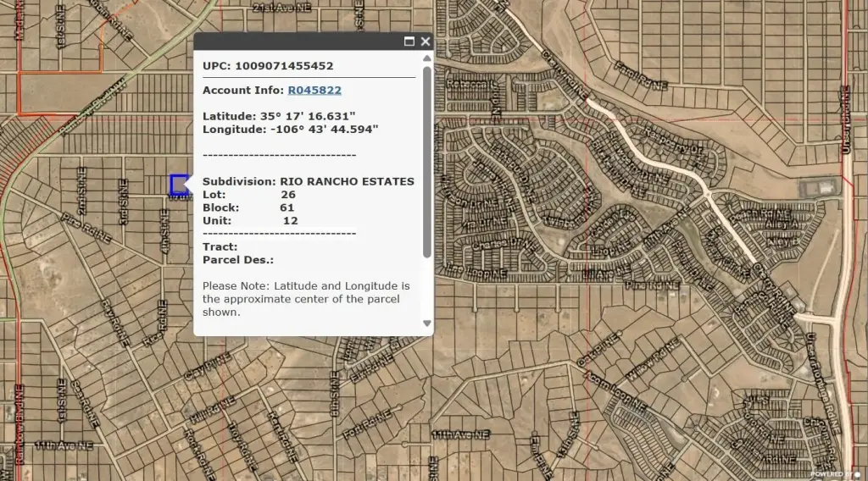Open account info link R045822
This screenshot has width=868, height=481.
coord(314,90)
